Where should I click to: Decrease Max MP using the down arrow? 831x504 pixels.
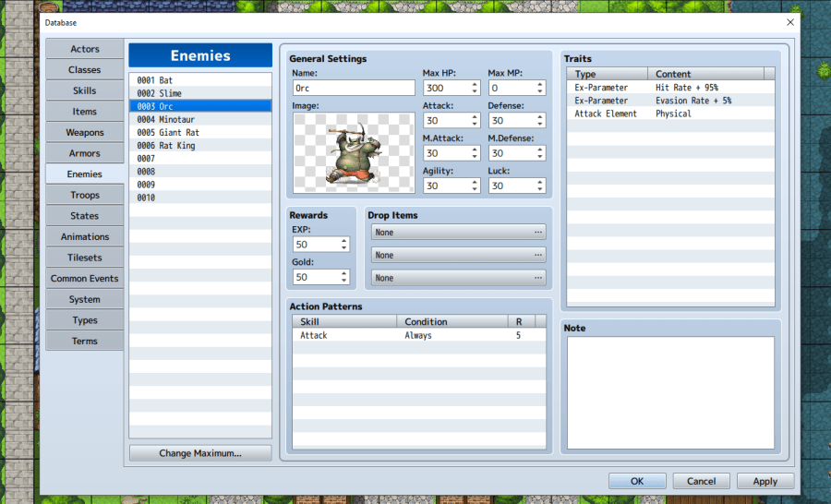(539, 92)
